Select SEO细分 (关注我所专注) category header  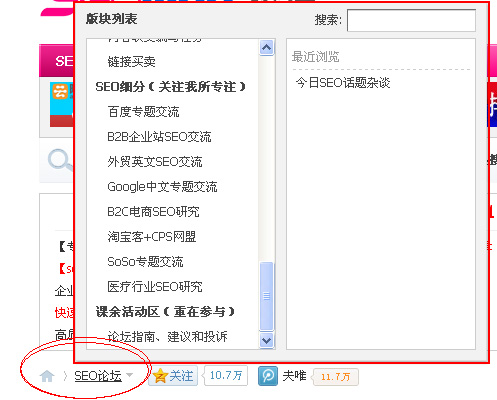point(170,87)
